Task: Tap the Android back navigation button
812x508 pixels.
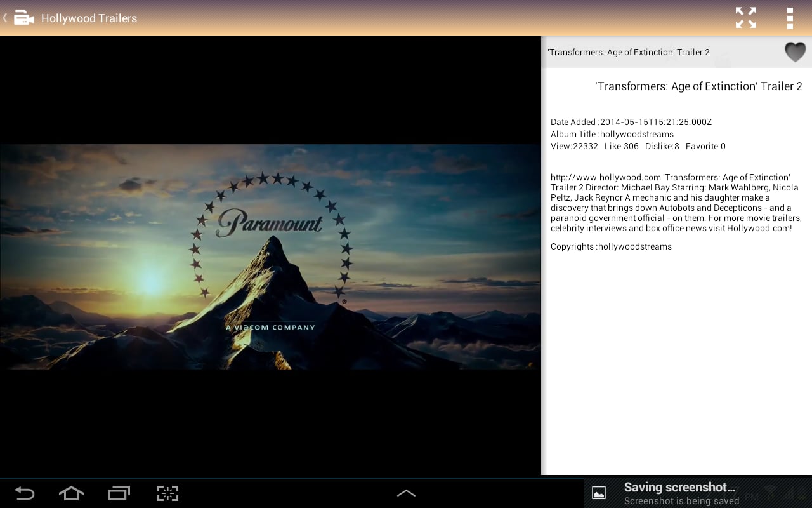Action: (x=25, y=493)
